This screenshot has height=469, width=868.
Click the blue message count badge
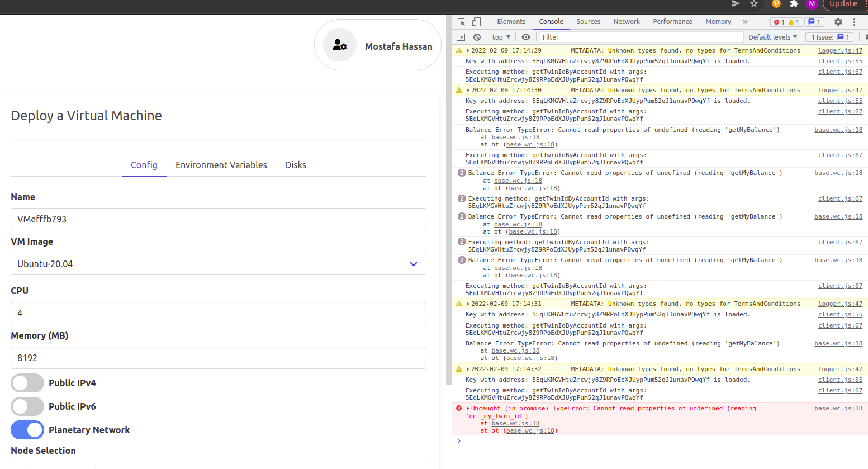(x=814, y=22)
